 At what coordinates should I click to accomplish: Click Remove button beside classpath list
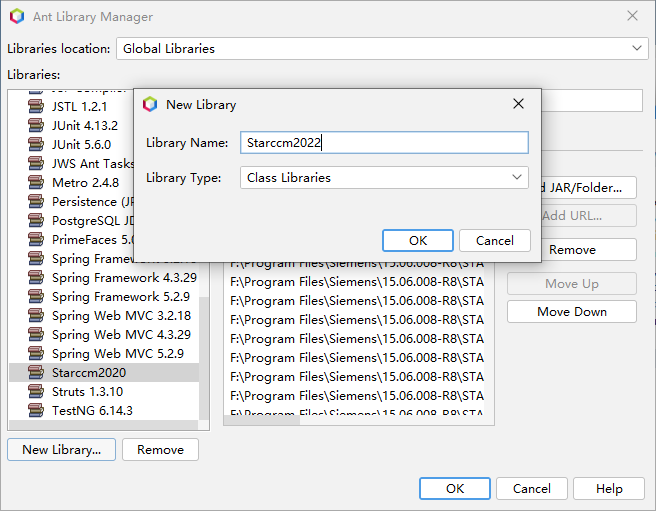click(x=589, y=250)
